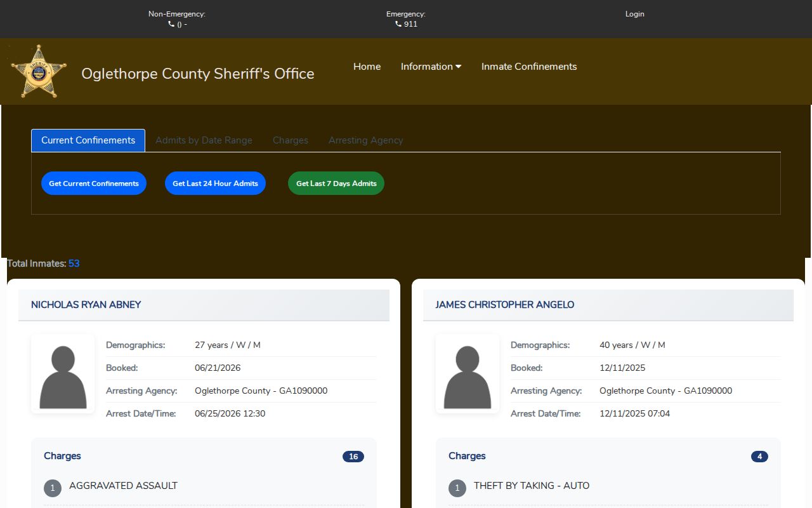Click the charge count badge showing 4

[x=759, y=457]
